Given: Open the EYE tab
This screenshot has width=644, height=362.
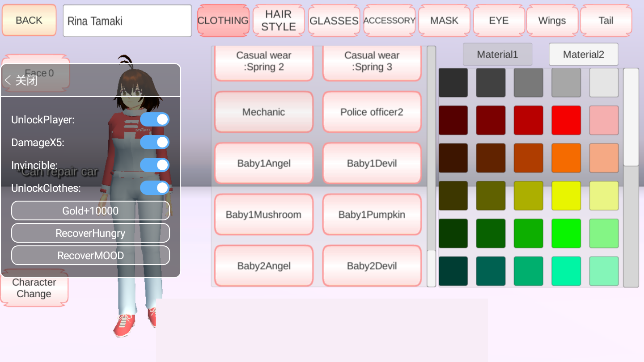Looking at the screenshot, I should click(499, 21).
